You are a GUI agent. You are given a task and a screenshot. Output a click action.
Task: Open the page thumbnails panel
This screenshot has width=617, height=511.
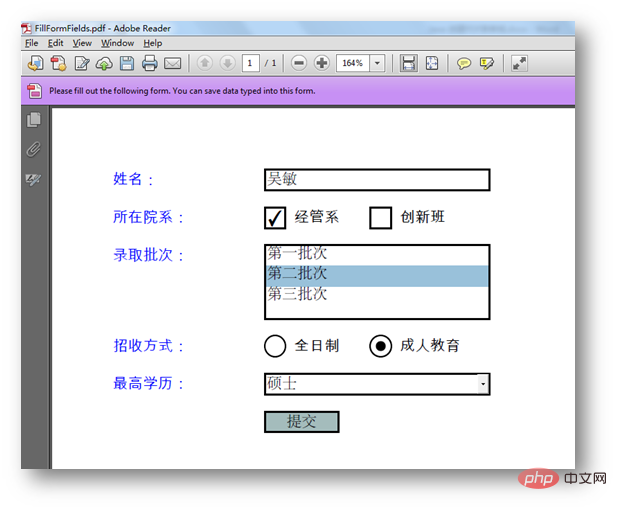coord(34,120)
